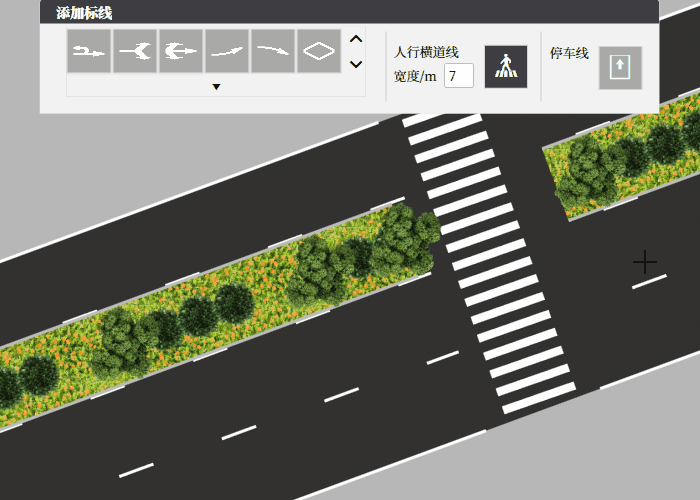Go to next row of marking icons
Screen dimensions: 700x500
(x=356, y=64)
